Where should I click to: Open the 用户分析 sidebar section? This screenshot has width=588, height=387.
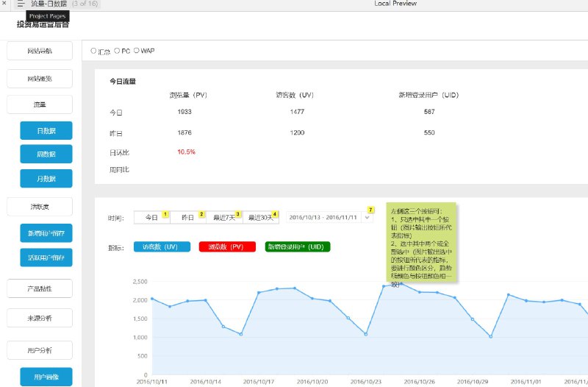40,350
